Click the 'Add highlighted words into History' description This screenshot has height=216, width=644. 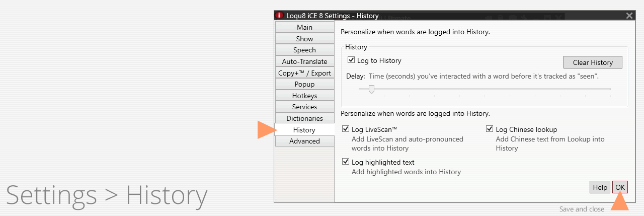click(406, 172)
